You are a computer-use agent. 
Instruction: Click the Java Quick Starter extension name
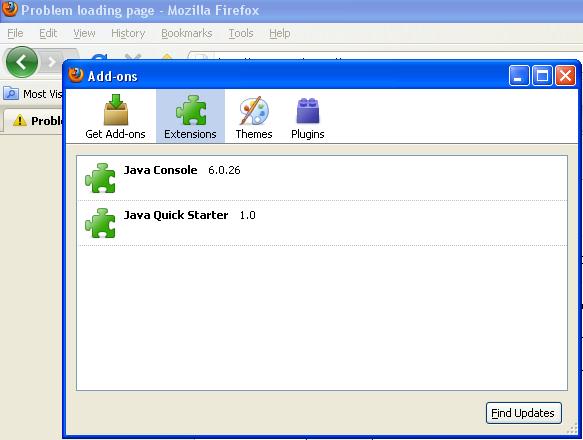(x=176, y=215)
